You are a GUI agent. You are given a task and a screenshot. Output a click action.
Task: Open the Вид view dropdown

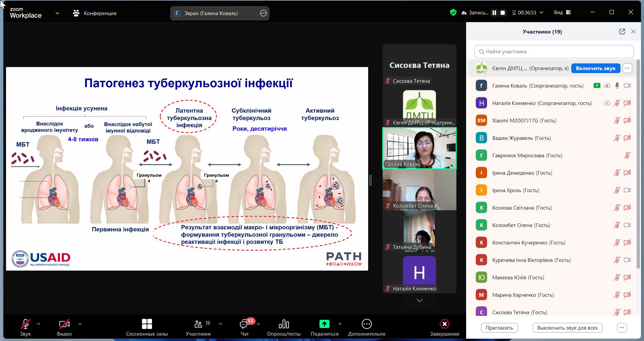tap(562, 12)
